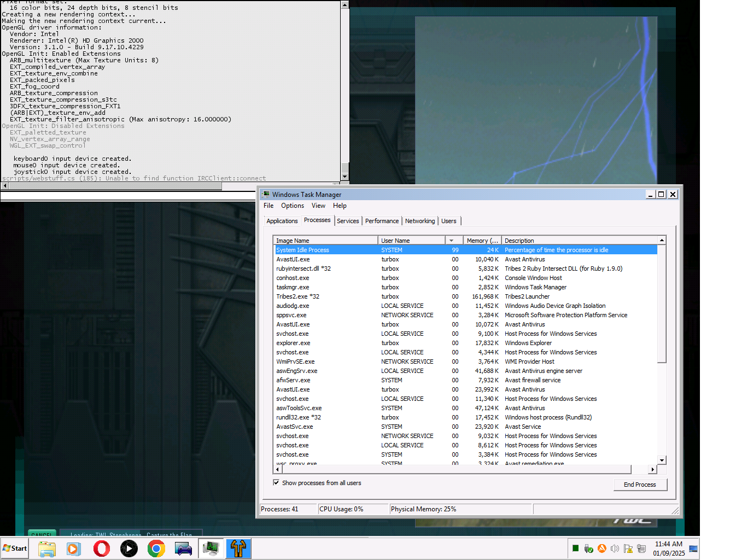Screen dimensions: 730x560
Task: Switch to the Tribes 2 taskbar icon
Action: coord(238,549)
